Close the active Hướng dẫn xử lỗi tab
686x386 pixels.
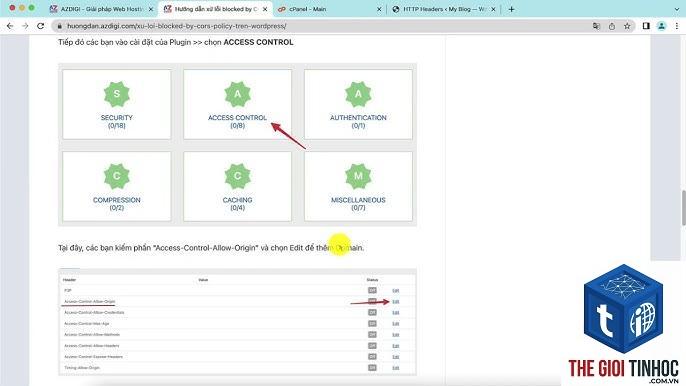tap(265, 9)
